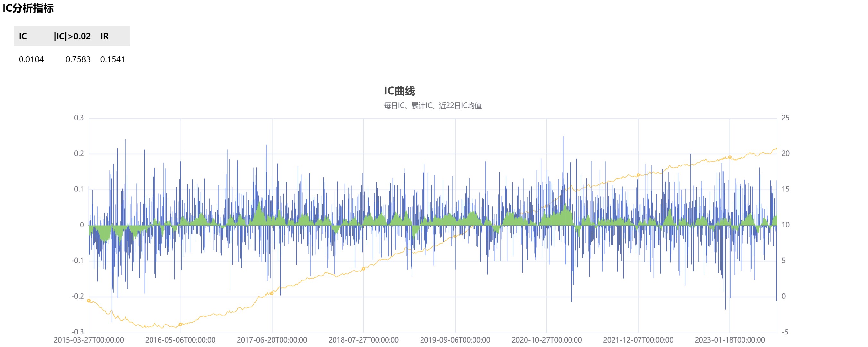Screen dimensions: 868x347
Task: Click the chart title IC曲线
Action: coord(399,91)
